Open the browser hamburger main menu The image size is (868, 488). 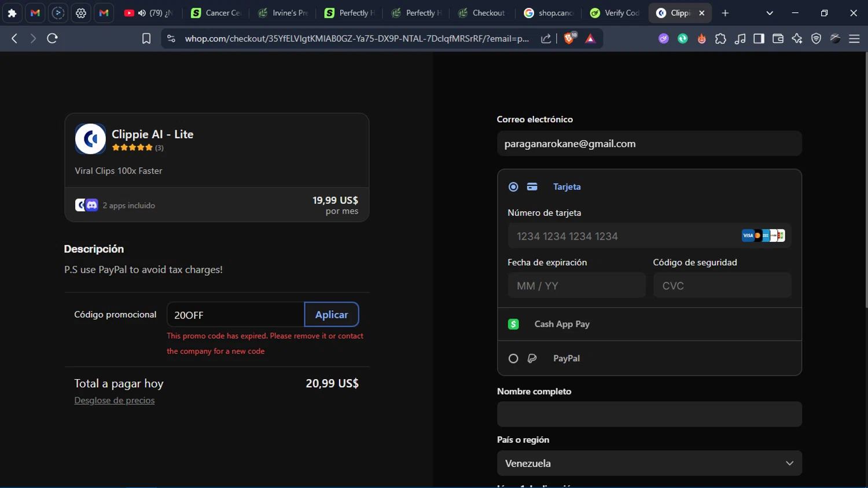tap(854, 39)
